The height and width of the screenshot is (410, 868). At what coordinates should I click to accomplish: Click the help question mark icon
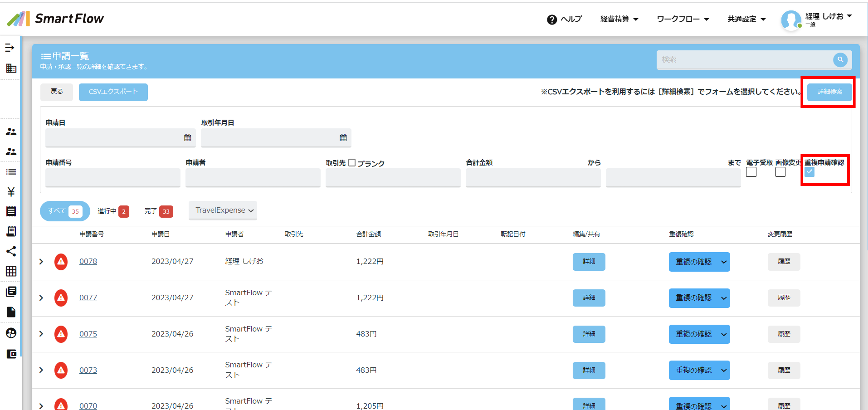pyautogui.click(x=552, y=20)
